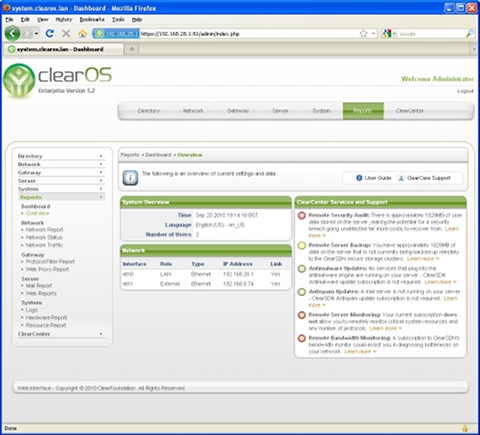This screenshot has height=435, width=480.
Task: Click the ClearCare Support person icon
Action: point(401,178)
